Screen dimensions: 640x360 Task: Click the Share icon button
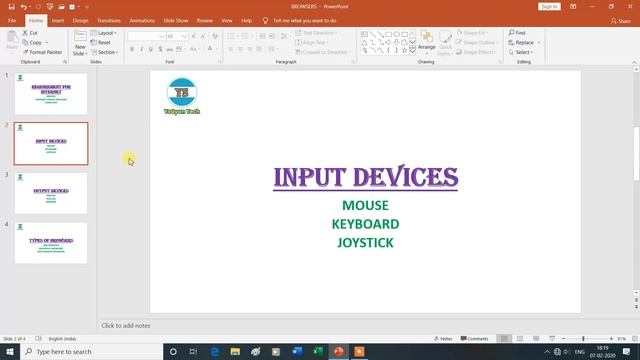coord(620,21)
